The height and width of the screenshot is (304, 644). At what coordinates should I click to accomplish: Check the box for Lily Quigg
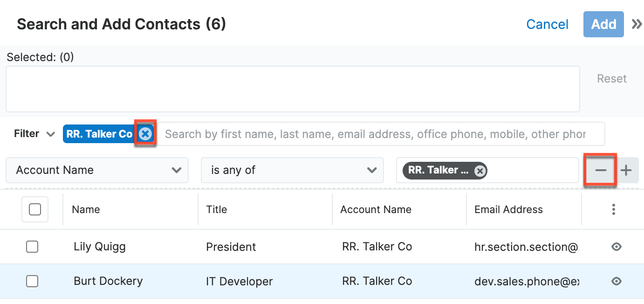[32, 247]
